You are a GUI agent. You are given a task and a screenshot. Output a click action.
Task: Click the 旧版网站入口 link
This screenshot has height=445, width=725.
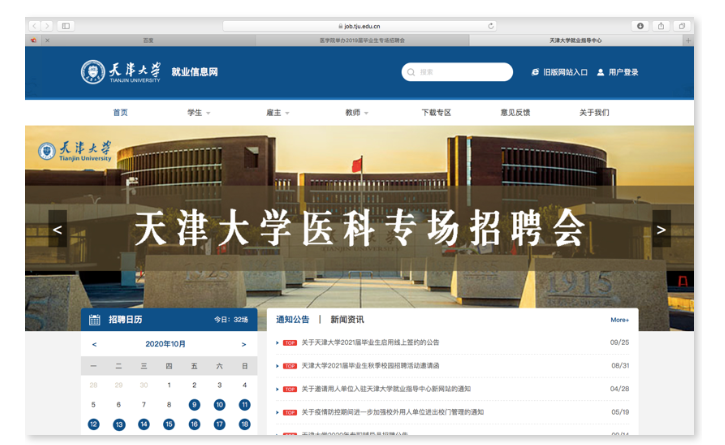point(559,72)
